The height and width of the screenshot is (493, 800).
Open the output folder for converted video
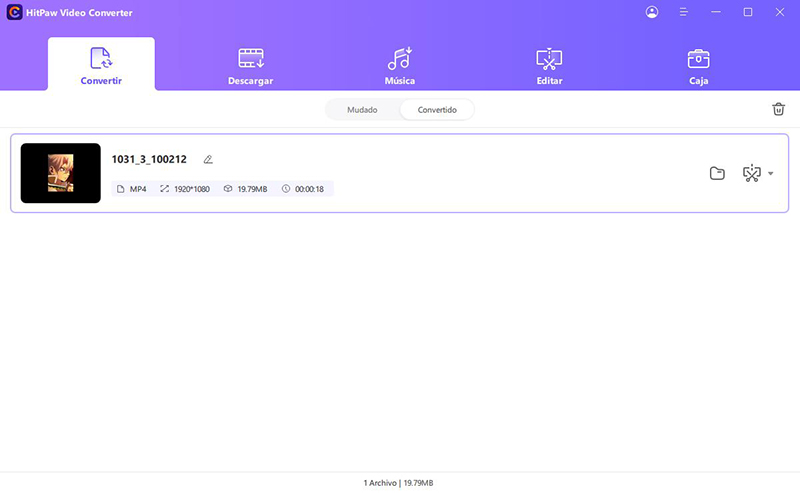click(x=717, y=173)
